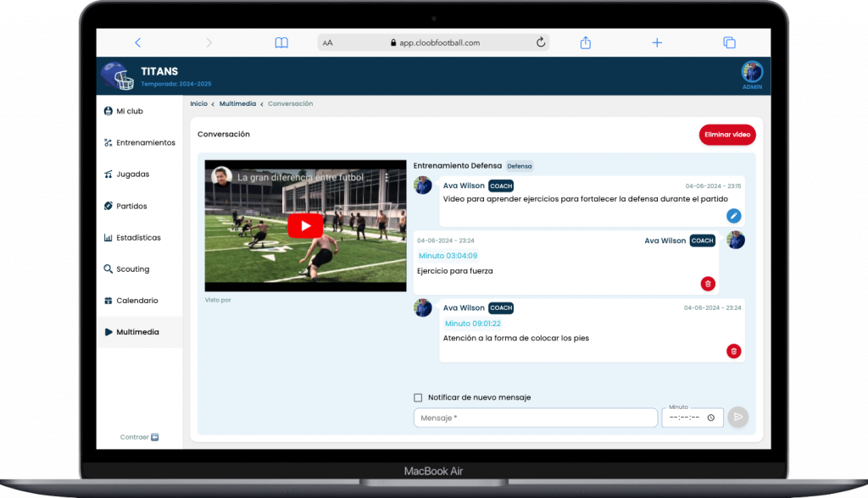Click the Mensaje text input field
Screen dimensions: 868x498
535,418
